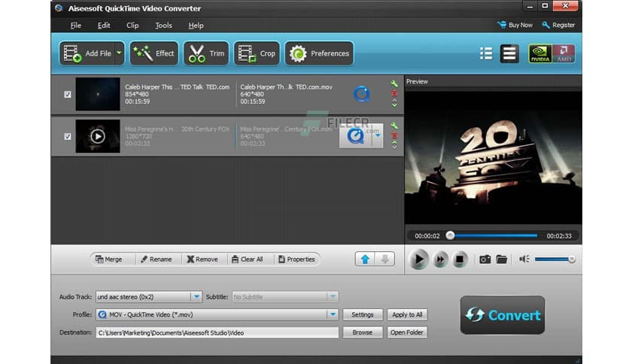Switch to compact list view icon
The width and height of the screenshot is (629, 364).
pos(509,53)
